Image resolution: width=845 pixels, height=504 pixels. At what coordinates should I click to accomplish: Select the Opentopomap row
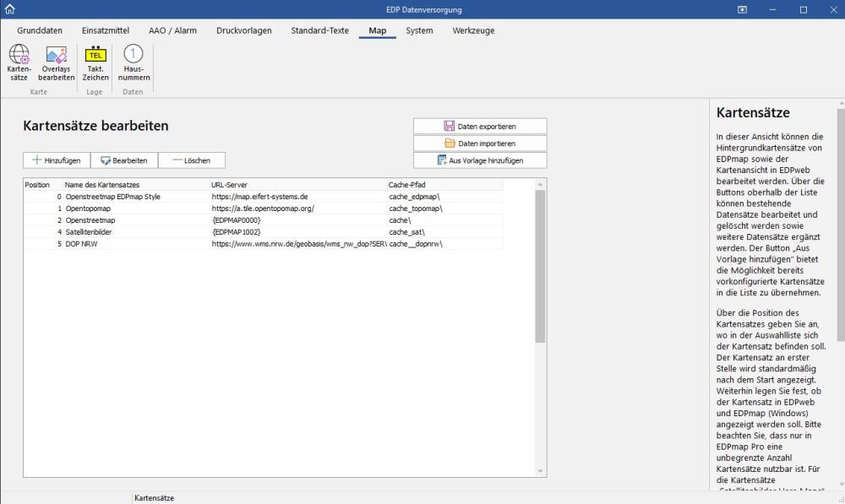point(263,209)
